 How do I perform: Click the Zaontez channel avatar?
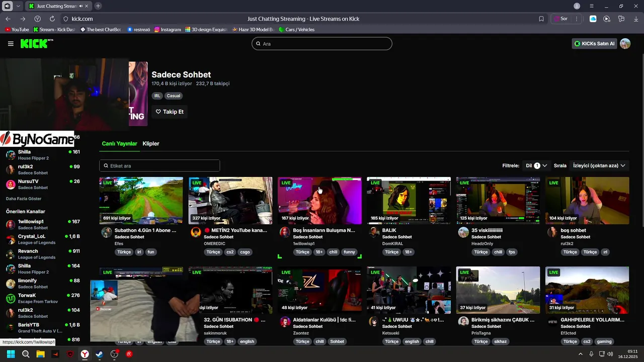(x=285, y=321)
